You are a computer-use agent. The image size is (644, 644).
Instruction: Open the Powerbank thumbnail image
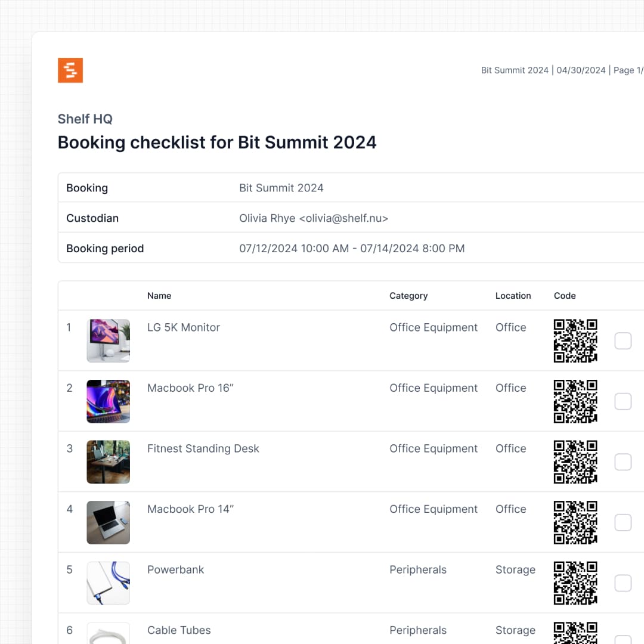pyautogui.click(x=108, y=583)
